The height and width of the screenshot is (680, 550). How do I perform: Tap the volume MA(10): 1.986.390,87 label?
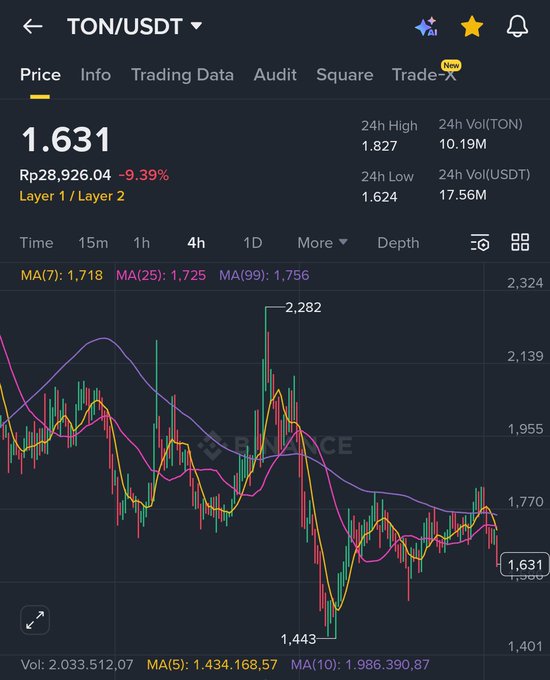(360, 664)
